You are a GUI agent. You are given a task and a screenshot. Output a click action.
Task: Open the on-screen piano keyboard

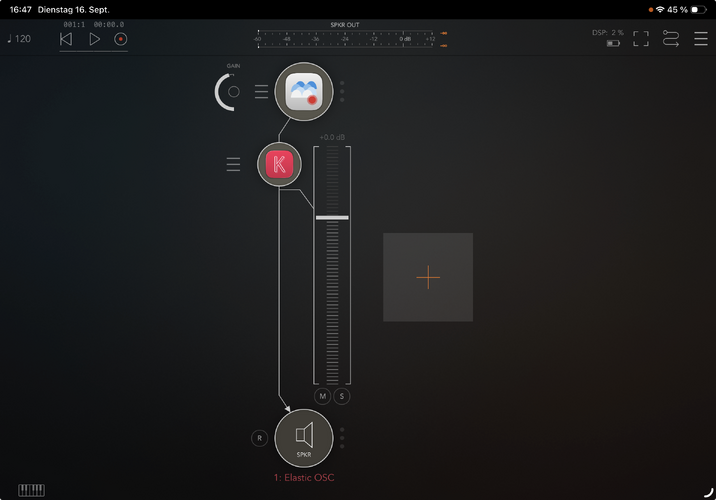(32, 490)
